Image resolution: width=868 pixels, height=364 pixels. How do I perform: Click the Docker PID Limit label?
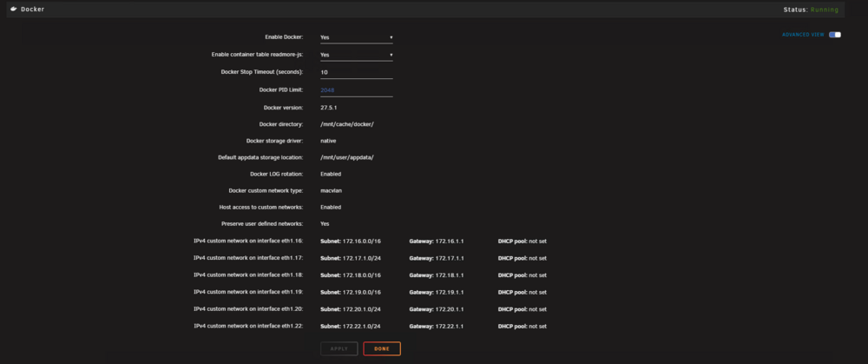click(280, 89)
